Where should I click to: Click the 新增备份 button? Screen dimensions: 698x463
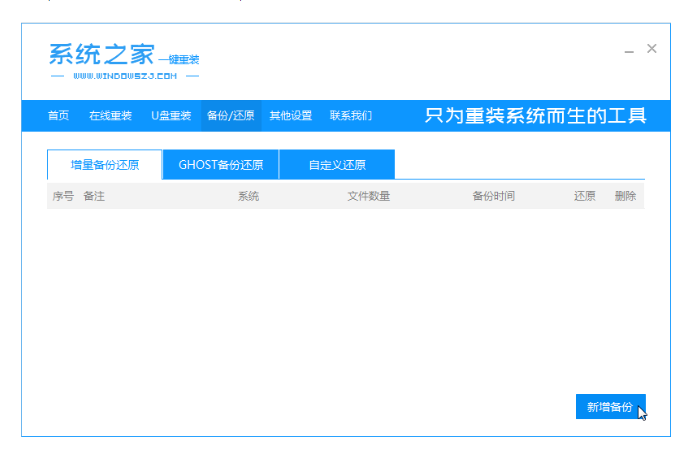pyautogui.click(x=610, y=406)
